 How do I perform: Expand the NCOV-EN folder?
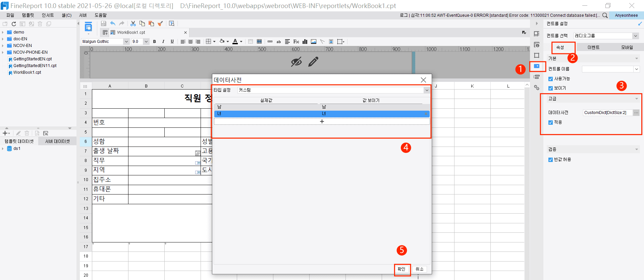click(x=3, y=46)
